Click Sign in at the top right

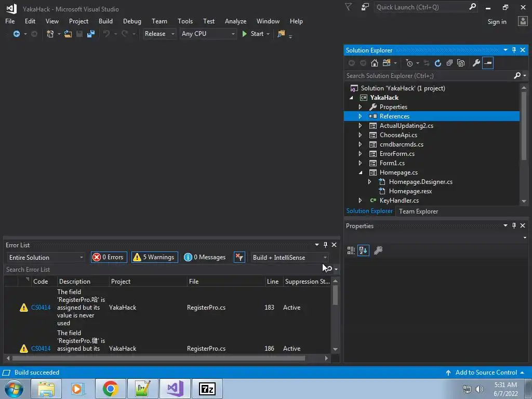click(497, 22)
